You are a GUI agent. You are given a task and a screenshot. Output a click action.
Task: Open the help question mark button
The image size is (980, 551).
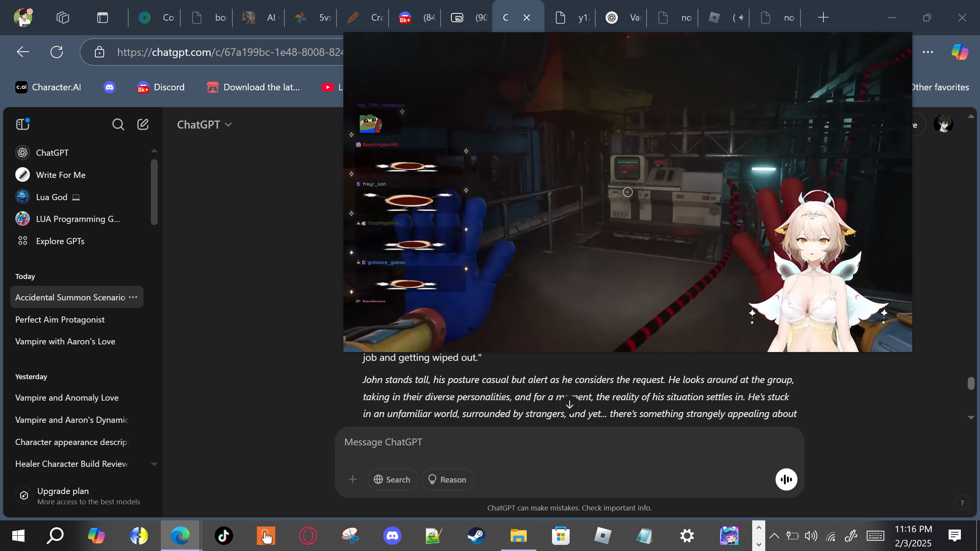click(x=962, y=503)
